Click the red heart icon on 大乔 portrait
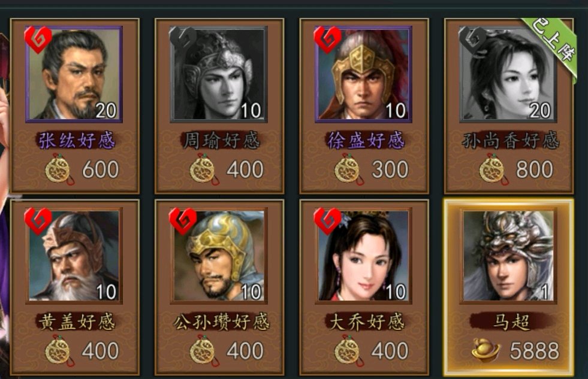Image resolution: width=588 pixels, height=379 pixels. tap(327, 221)
